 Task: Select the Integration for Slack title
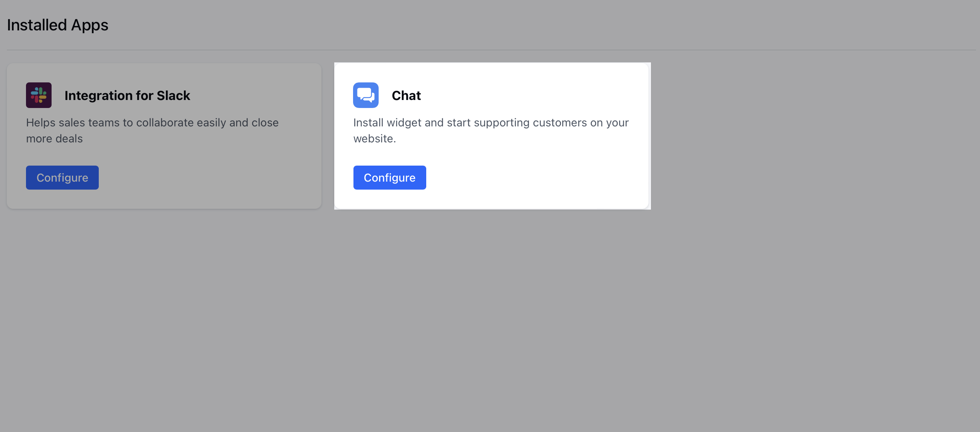coord(127,95)
